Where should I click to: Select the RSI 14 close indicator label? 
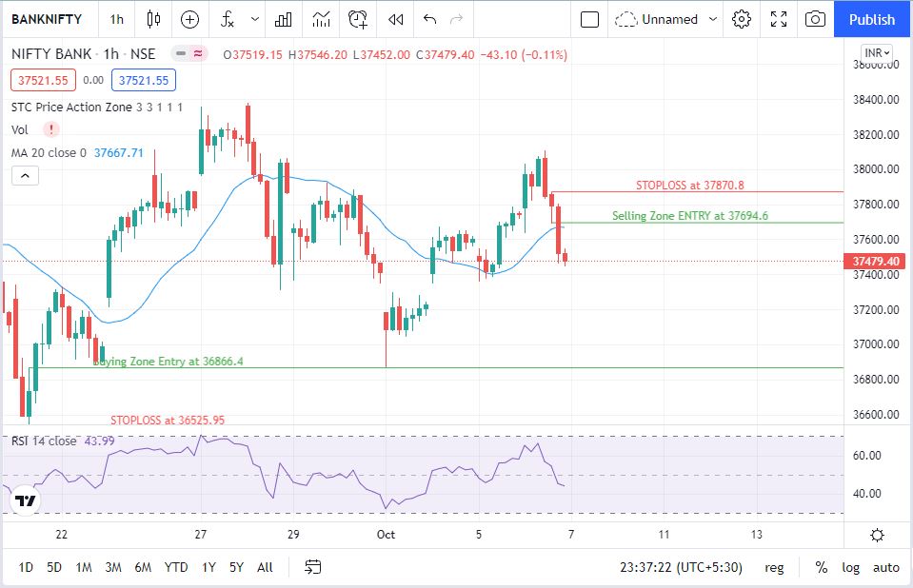point(44,441)
